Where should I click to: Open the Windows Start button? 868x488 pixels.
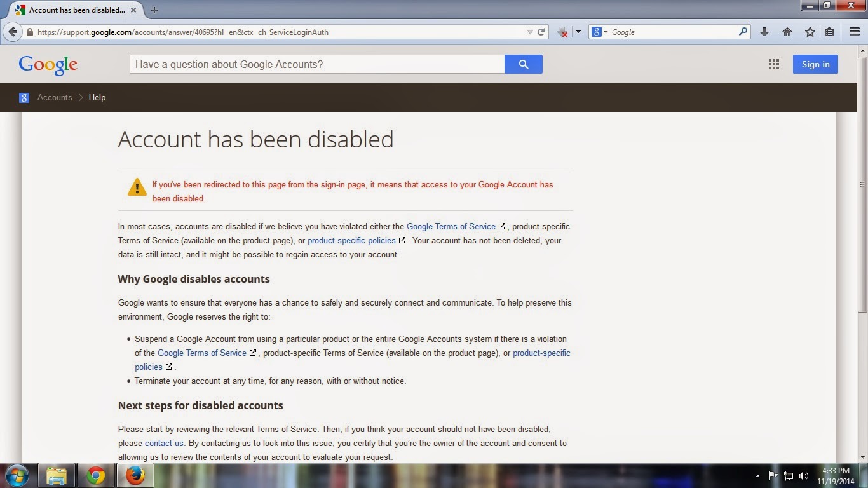click(x=17, y=475)
